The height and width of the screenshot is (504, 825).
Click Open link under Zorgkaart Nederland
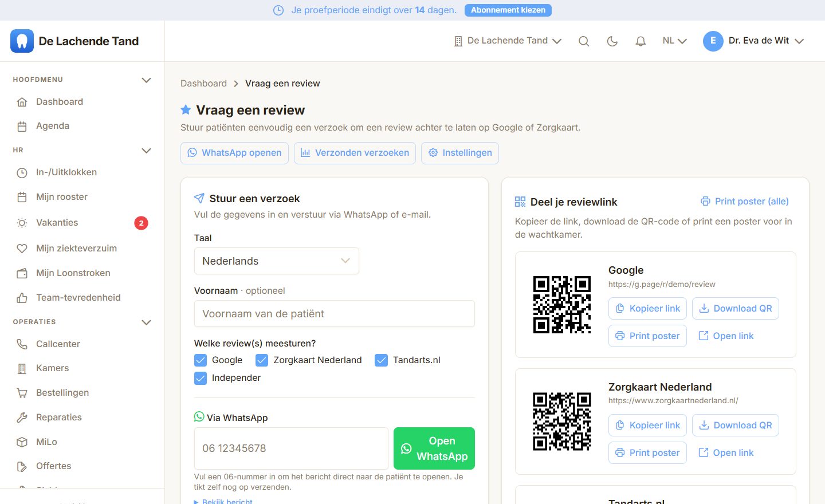point(726,453)
